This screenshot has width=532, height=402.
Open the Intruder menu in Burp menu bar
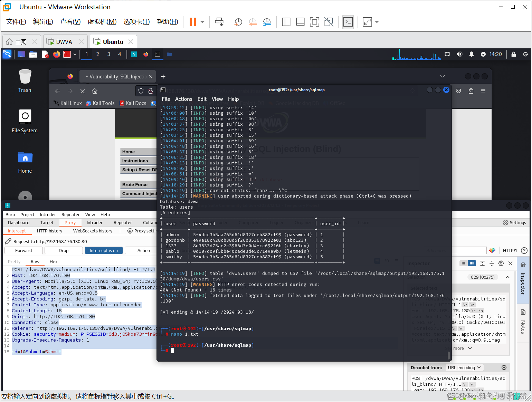click(x=48, y=215)
